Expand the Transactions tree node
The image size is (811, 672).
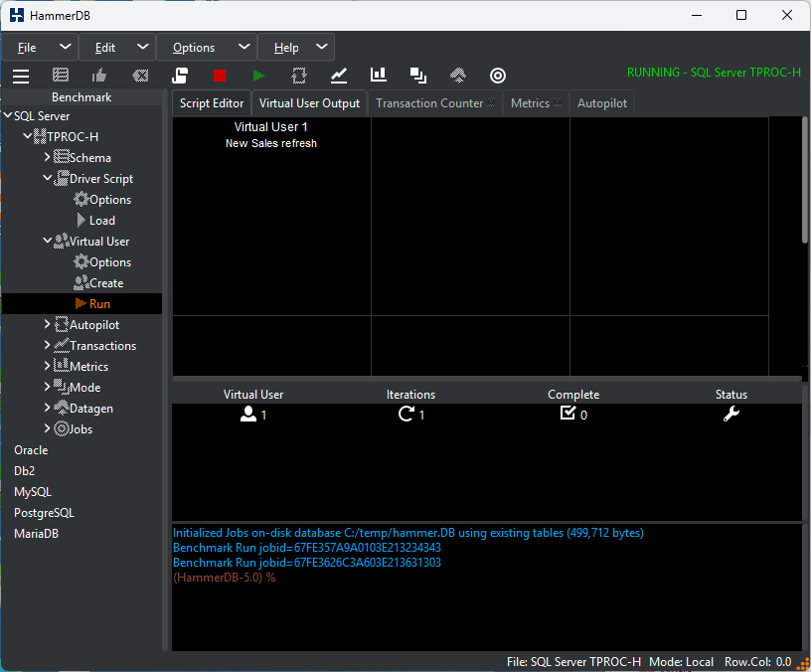click(47, 345)
